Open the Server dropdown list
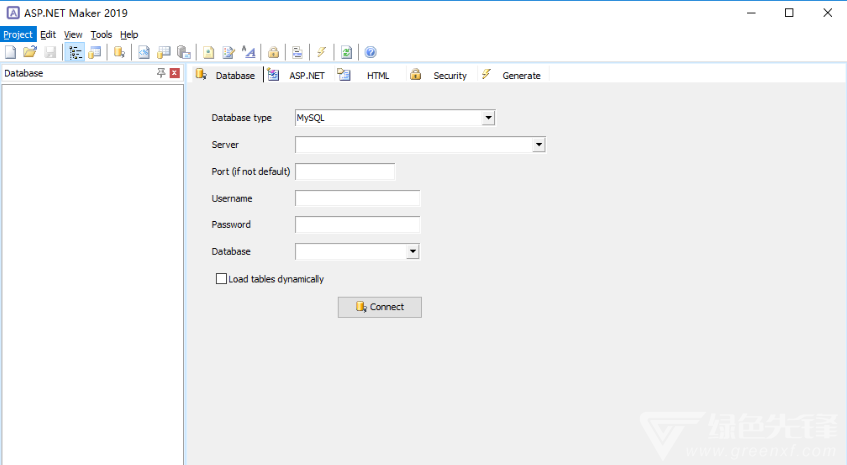 tap(538, 145)
